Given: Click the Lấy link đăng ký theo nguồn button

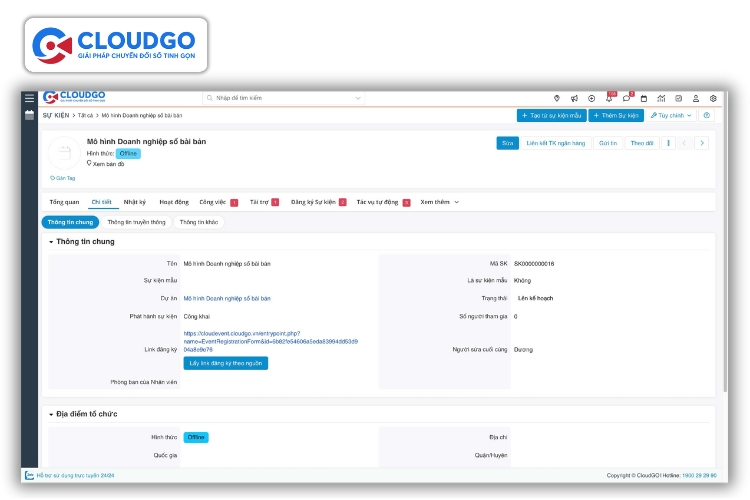Looking at the screenshot, I should (x=226, y=363).
